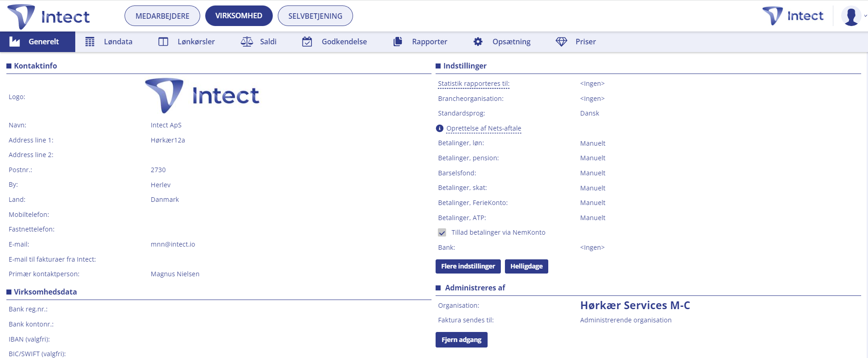868x358 pixels.
Task: Switch to the Medarbejdere tab
Action: point(162,16)
